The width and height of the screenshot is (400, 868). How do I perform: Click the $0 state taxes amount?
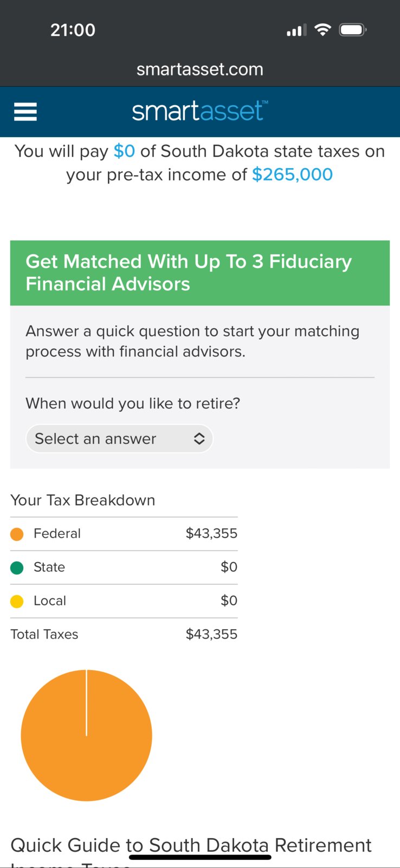124,151
